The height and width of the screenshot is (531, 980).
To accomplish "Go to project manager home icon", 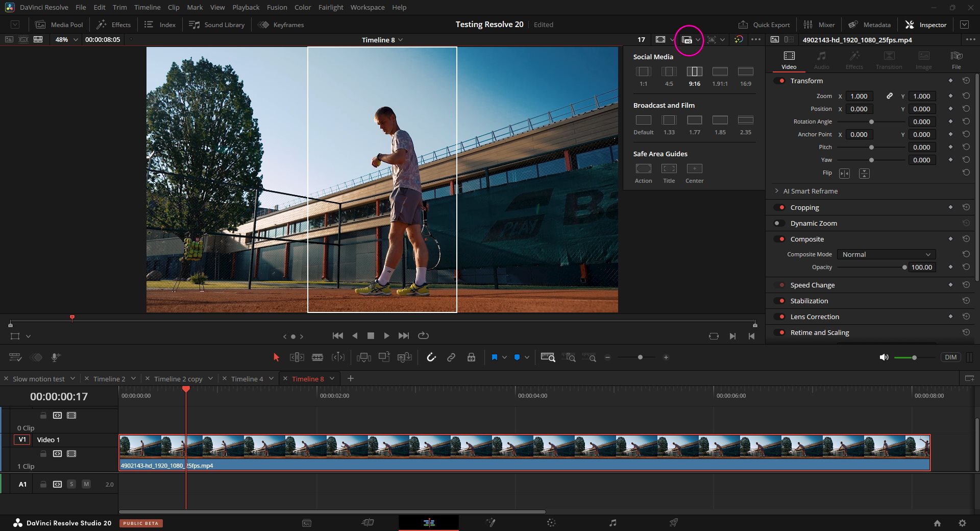I will click(937, 523).
